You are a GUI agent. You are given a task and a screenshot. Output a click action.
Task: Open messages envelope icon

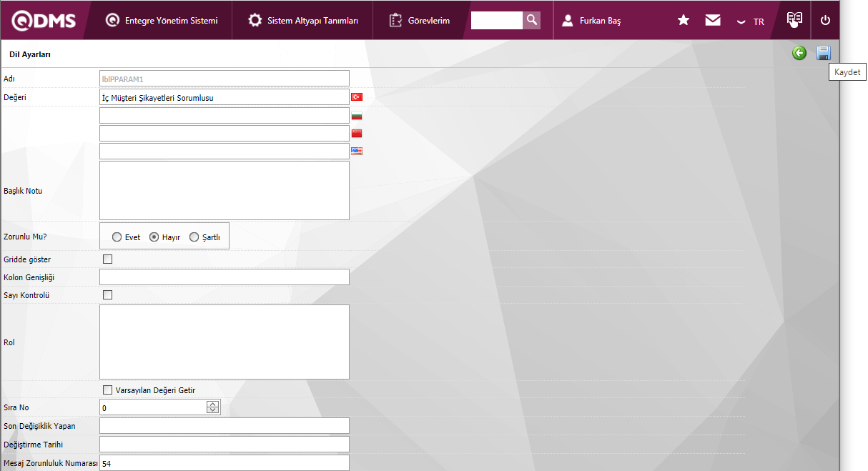[713, 20]
